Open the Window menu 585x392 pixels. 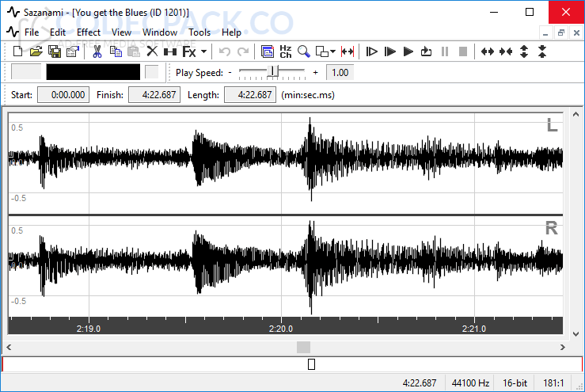160,32
